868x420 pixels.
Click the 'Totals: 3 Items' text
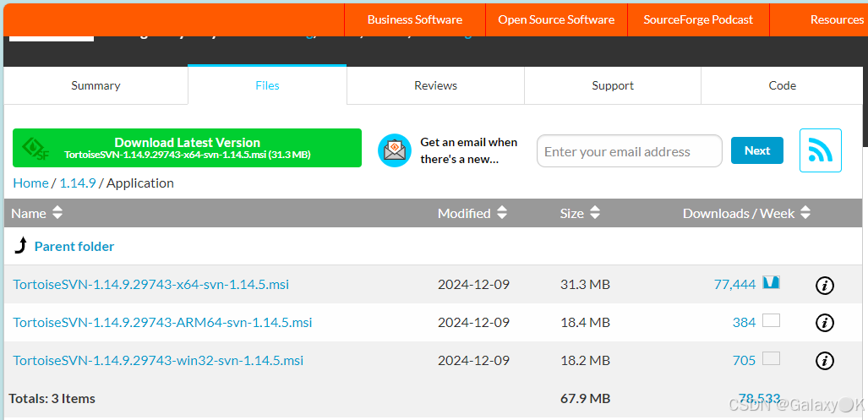[x=52, y=398]
